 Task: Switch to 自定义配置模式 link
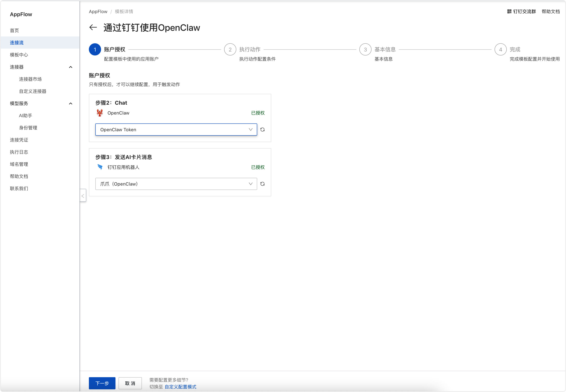click(x=180, y=387)
